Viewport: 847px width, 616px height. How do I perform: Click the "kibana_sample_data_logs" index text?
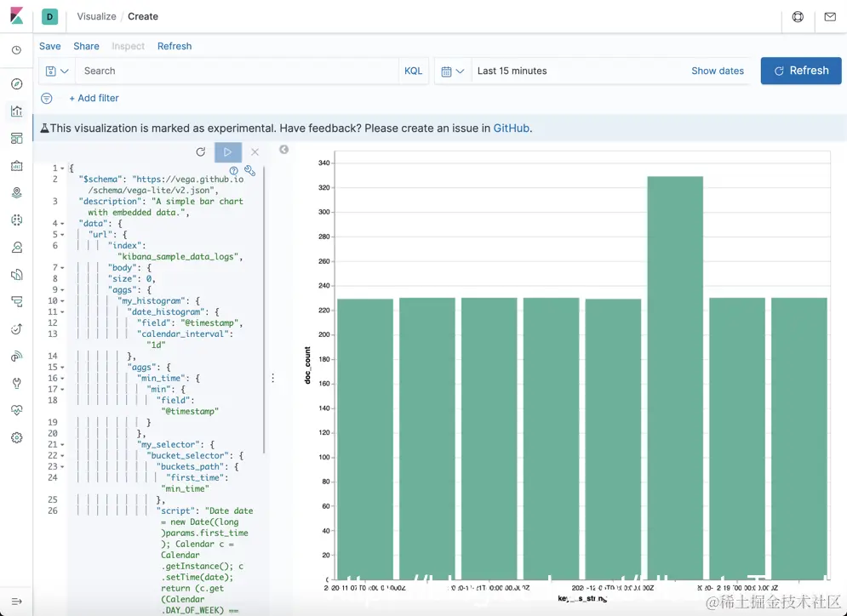point(180,257)
